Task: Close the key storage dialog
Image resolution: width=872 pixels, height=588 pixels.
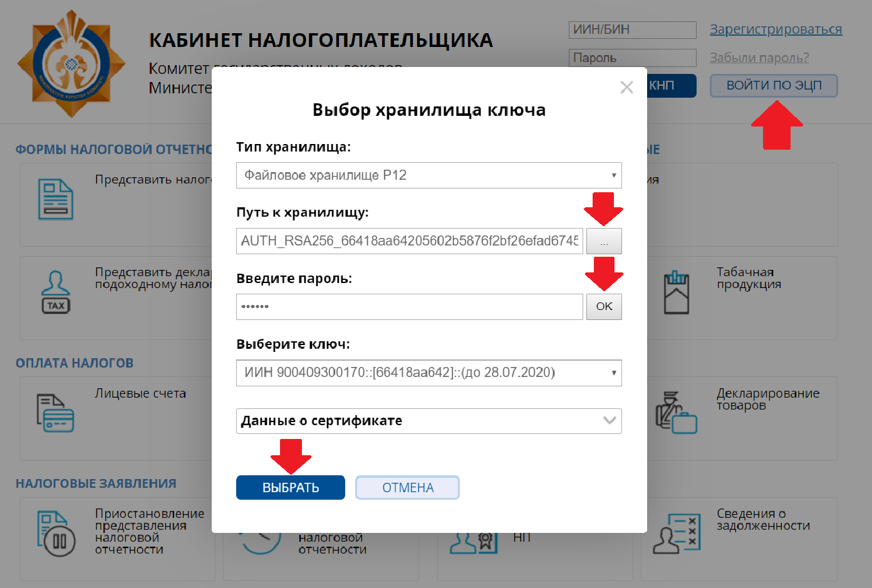Action: [626, 88]
